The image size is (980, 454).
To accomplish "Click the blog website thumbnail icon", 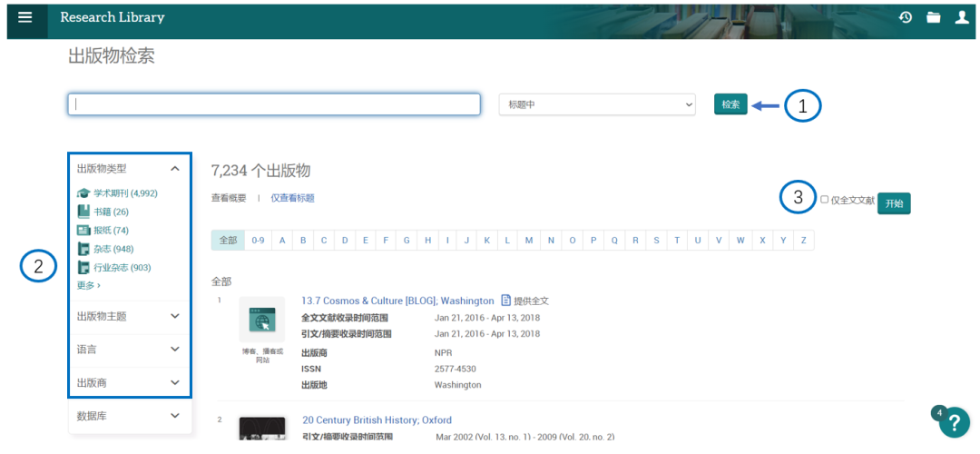I will [x=262, y=320].
